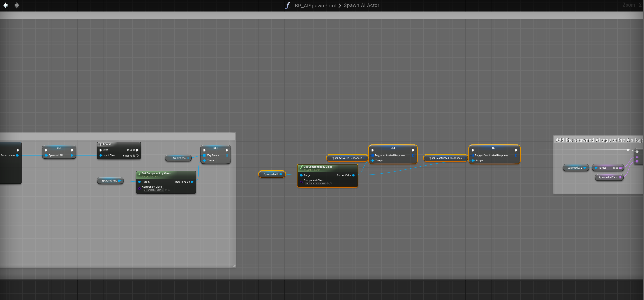Click the Trigger Deactivated Responses array pin

[464, 158]
